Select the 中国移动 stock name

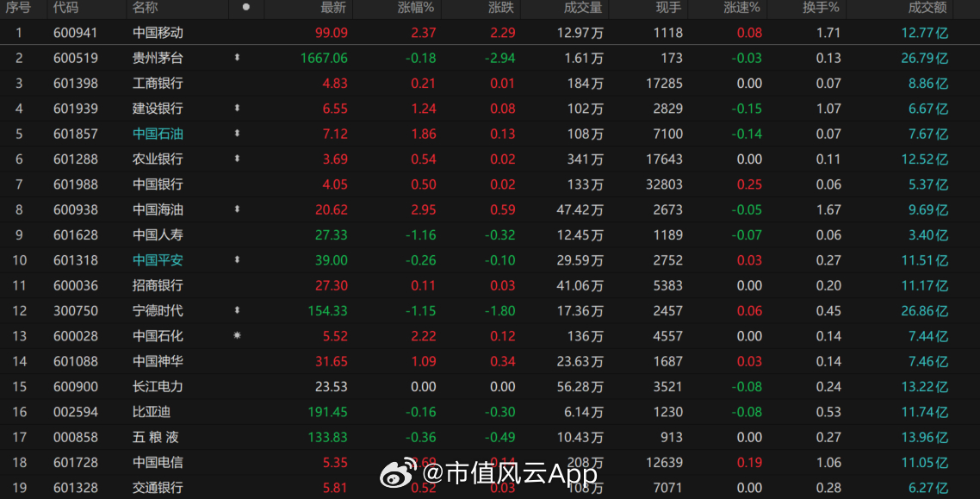pyautogui.click(x=158, y=33)
